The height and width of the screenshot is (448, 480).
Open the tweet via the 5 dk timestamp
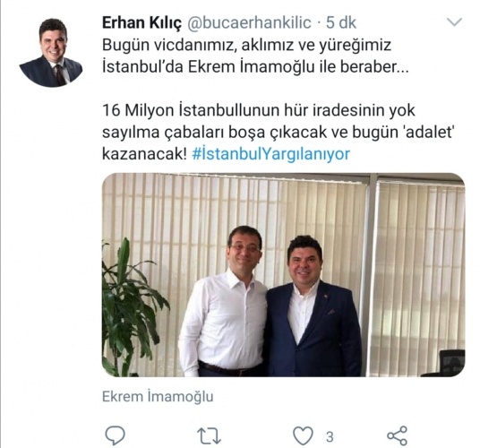pyautogui.click(x=340, y=23)
